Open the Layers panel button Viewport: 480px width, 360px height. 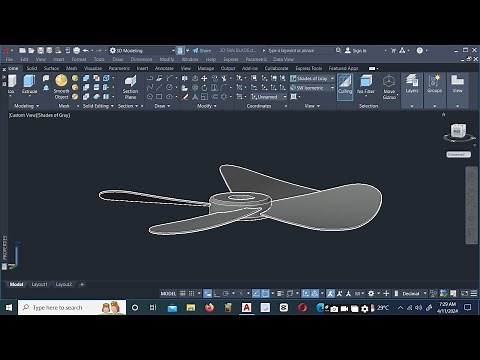(412, 83)
